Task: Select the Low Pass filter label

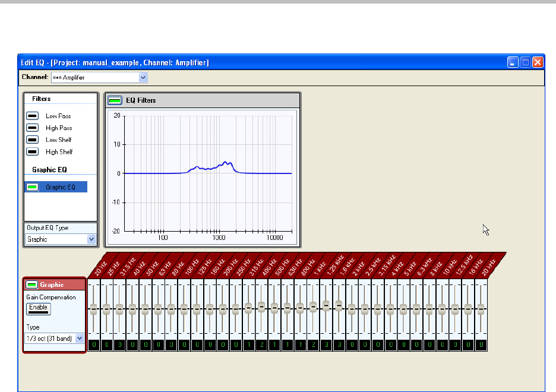Action: pos(58,116)
